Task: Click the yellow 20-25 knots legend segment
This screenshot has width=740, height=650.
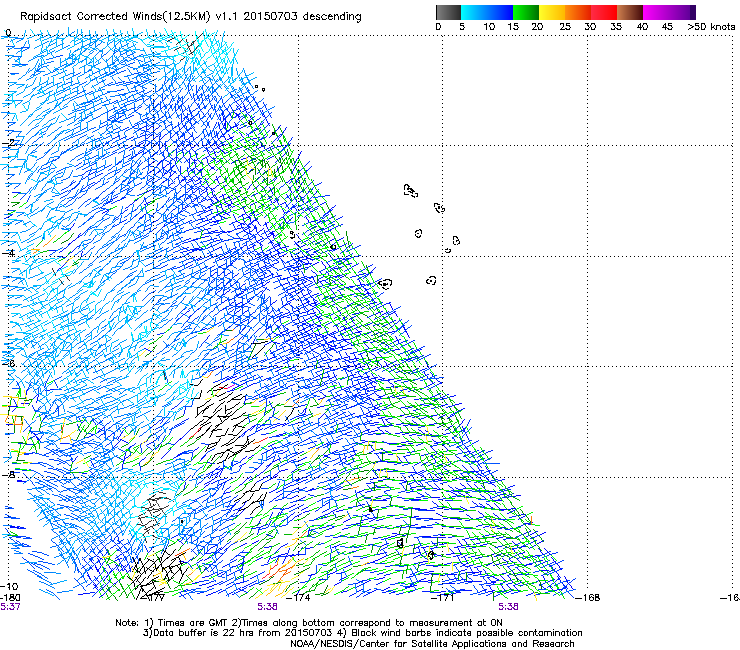Action: click(x=552, y=12)
